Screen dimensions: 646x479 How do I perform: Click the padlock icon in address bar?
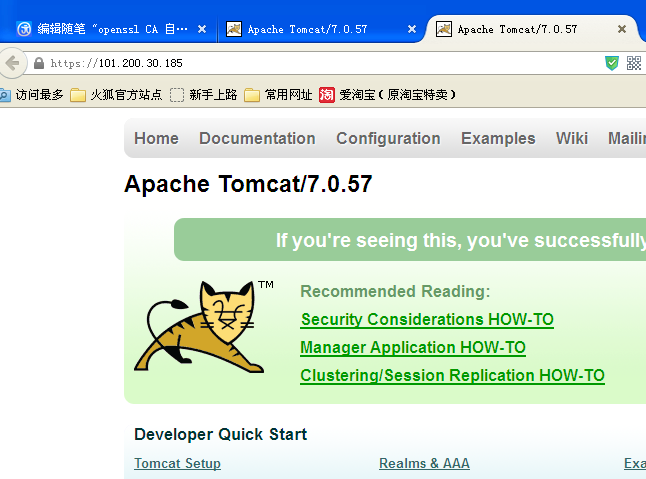39,63
